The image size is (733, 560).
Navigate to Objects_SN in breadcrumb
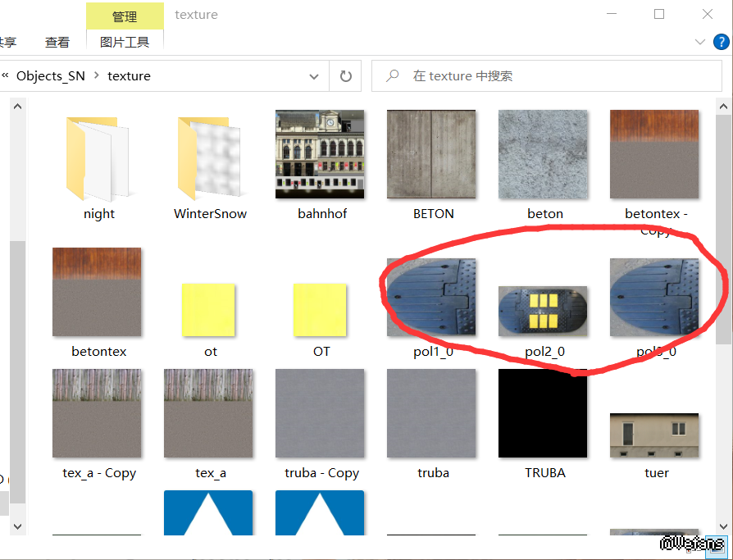(x=51, y=75)
